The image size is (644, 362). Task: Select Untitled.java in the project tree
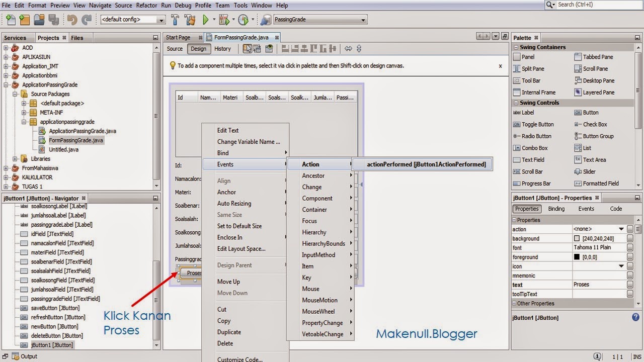63,150
